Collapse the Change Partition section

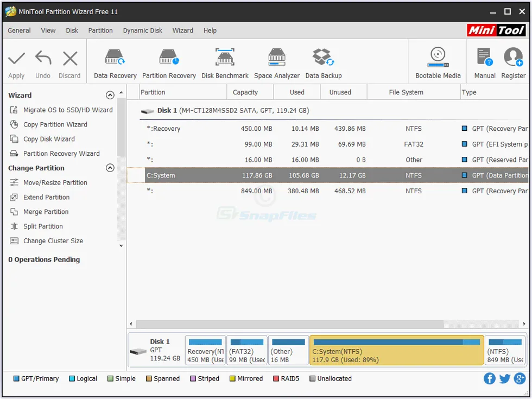pos(110,168)
